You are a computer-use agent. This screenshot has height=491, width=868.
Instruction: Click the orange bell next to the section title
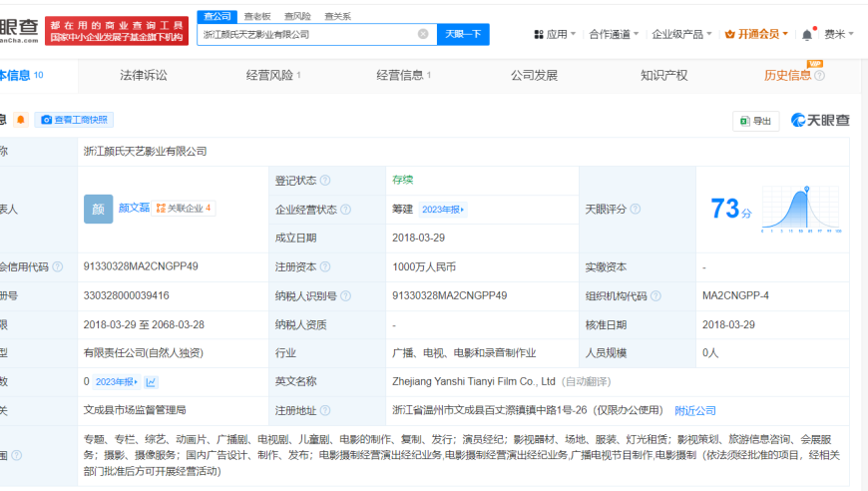point(21,120)
